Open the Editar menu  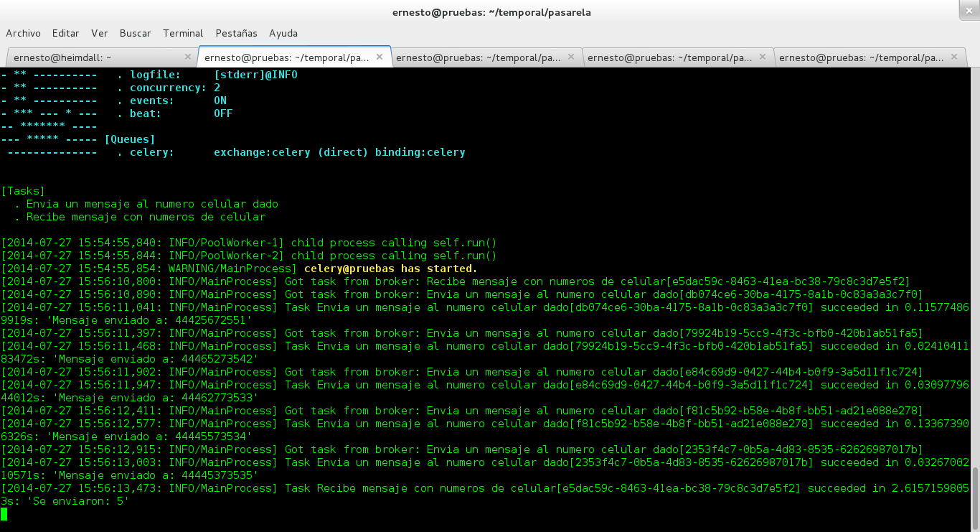(x=66, y=33)
